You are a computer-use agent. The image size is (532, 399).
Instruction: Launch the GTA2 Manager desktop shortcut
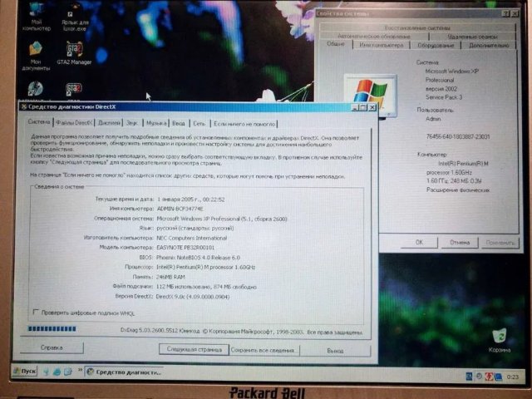tap(74, 52)
